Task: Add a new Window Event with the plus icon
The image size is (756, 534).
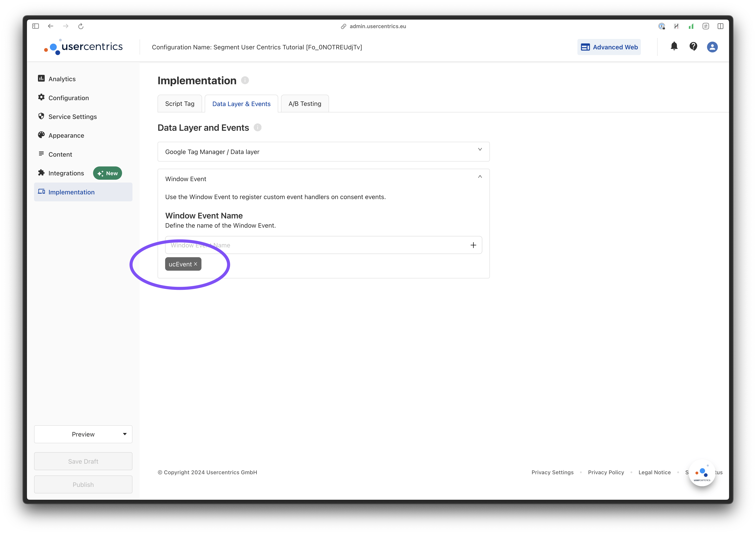Action: pyautogui.click(x=474, y=245)
